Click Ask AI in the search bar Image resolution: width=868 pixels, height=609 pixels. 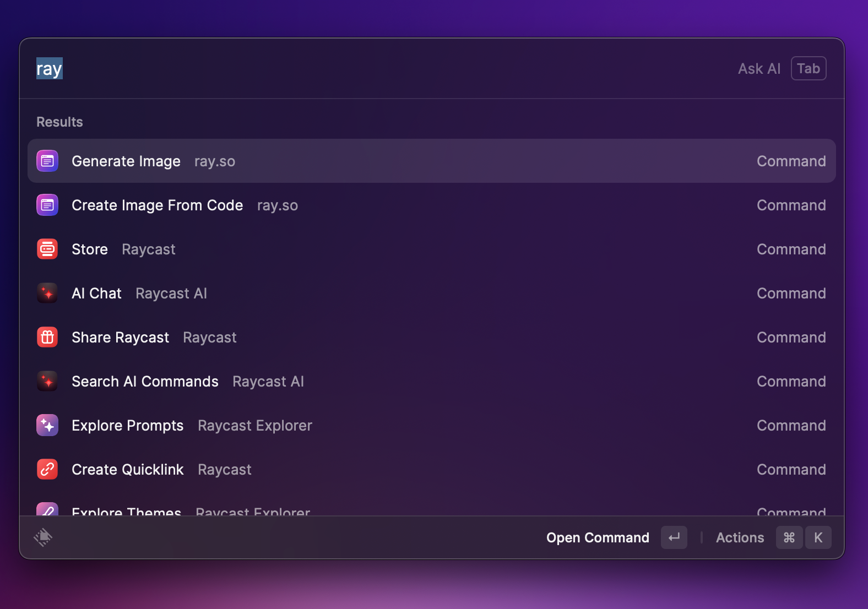[x=759, y=68]
